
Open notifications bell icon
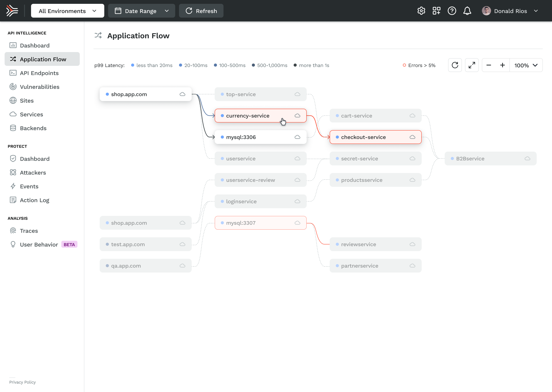467,11
